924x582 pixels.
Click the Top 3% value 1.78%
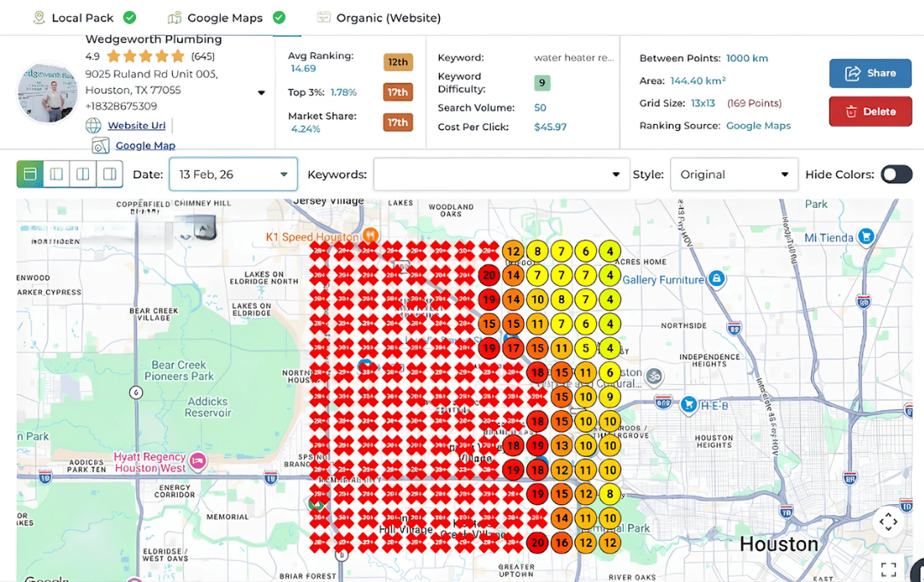[x=343, y=92]
